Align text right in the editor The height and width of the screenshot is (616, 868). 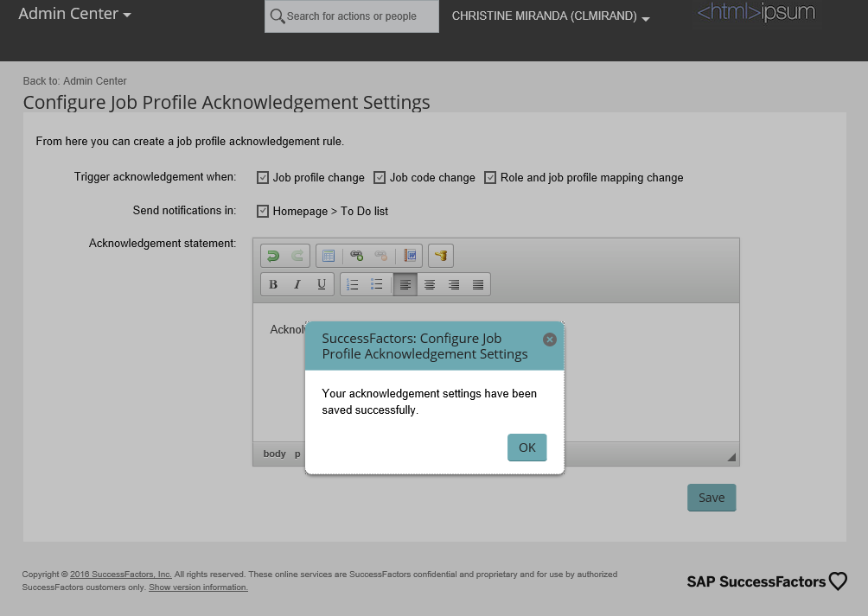click(454, 284)
